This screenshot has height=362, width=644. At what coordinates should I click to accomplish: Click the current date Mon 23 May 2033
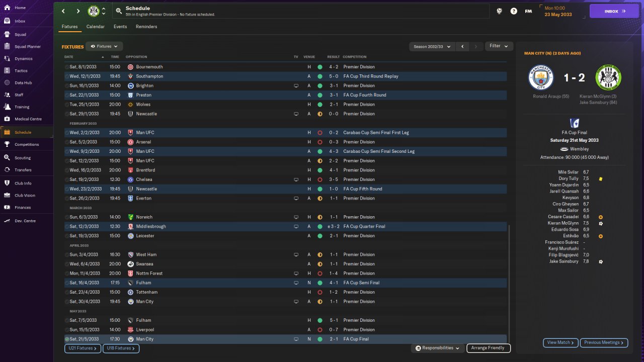pos(558,11)
